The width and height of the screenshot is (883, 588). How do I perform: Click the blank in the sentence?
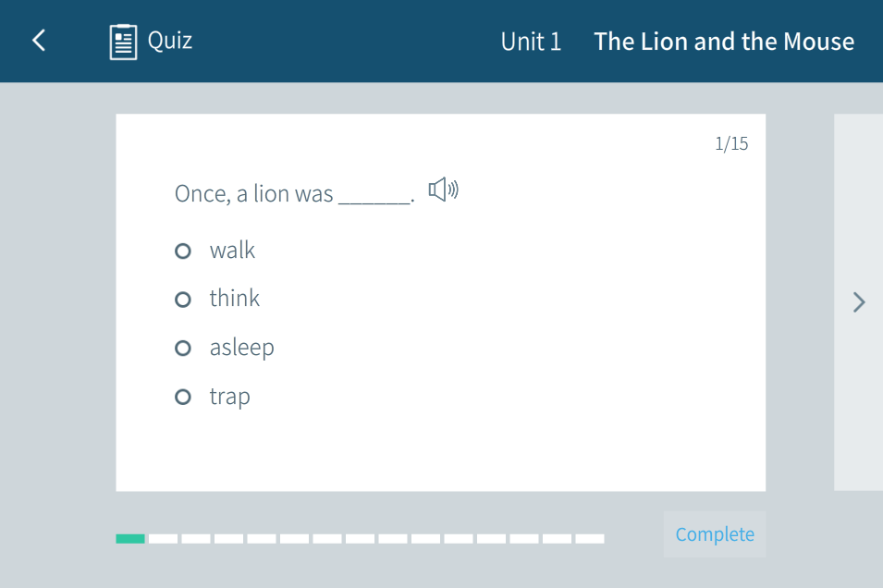click(x=375, y=196)
